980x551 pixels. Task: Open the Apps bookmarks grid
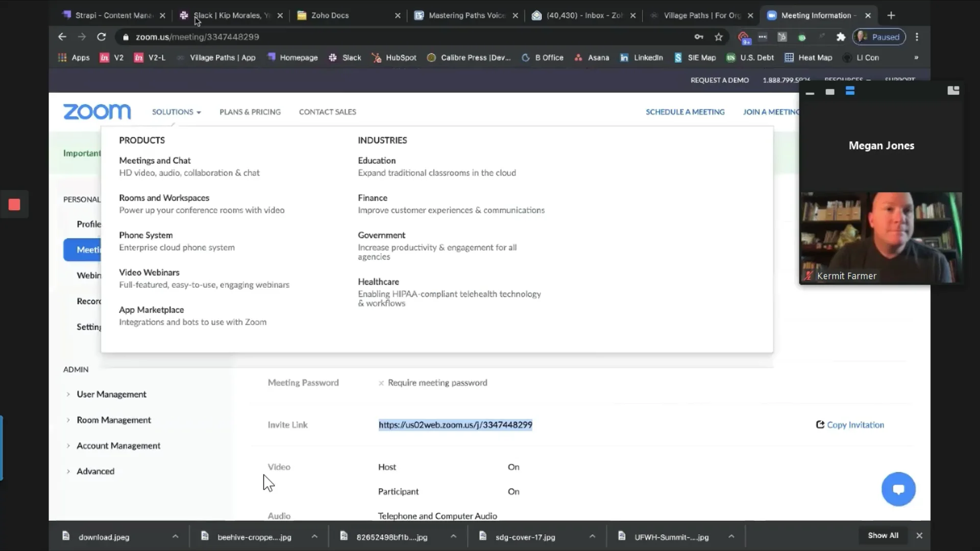tap(74, 58)
